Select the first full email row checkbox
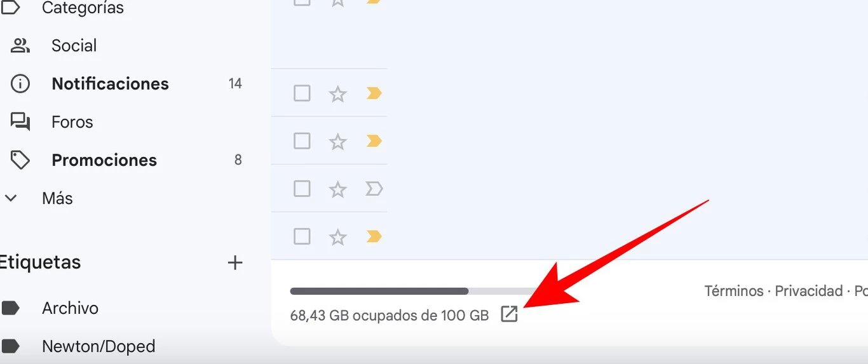The height and width of the screenshot is (364, 868). pyautogui.click(x=302, y=93)
